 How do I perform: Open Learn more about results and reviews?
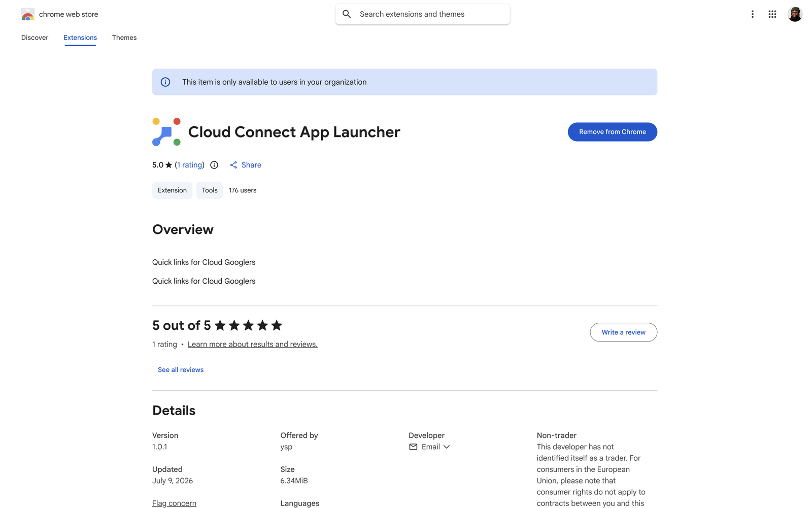[x=253, y=344]
